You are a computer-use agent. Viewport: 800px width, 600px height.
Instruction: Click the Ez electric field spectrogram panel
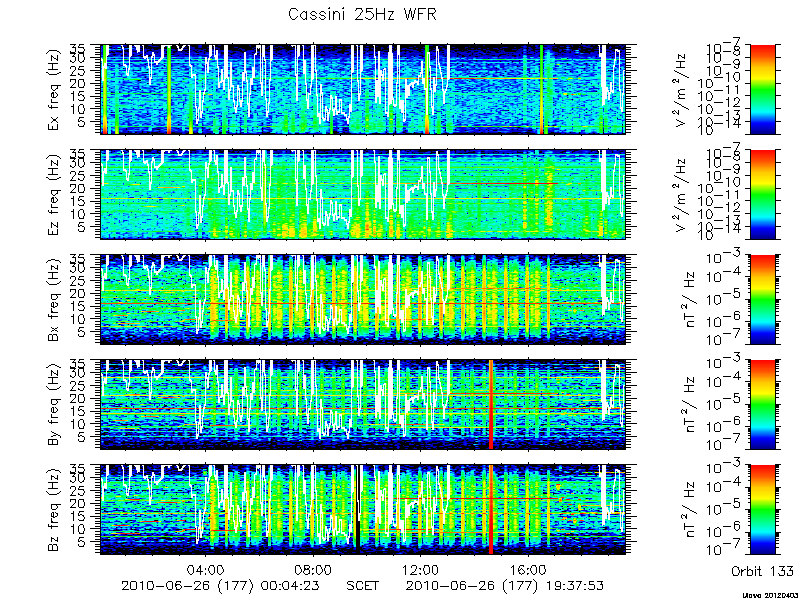(363, 194)
